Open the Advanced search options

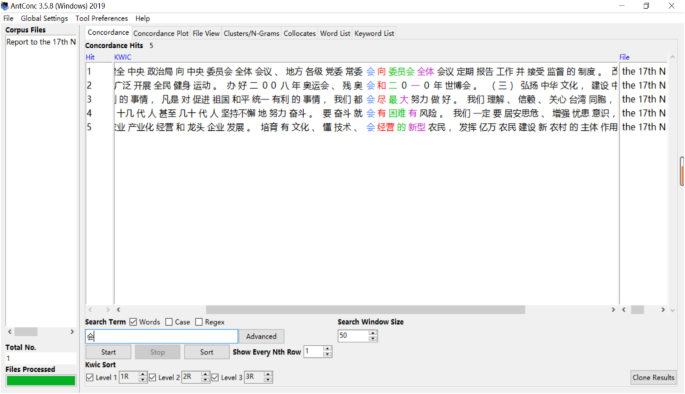point(261,336)
